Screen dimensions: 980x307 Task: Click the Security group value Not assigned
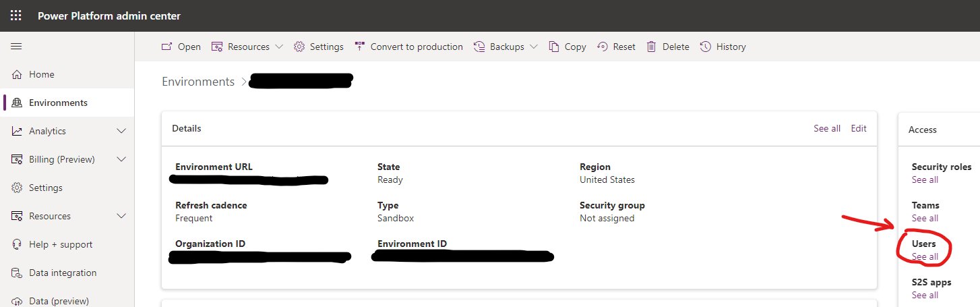coord(607,218)
